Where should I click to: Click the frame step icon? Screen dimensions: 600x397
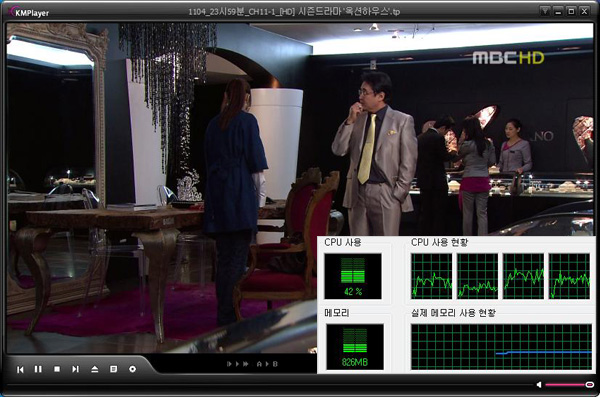click(x=230, y=364)
